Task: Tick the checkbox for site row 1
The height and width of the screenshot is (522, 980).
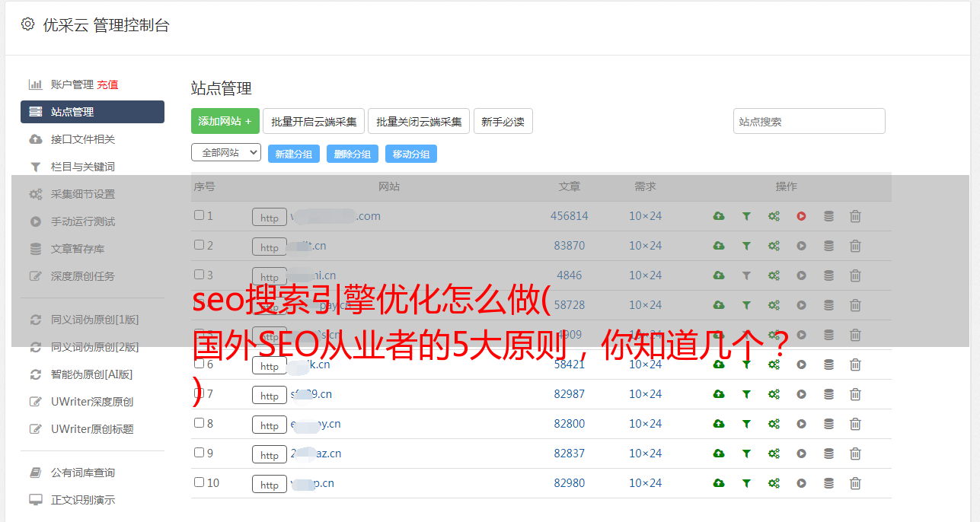Action: [199, 215]
